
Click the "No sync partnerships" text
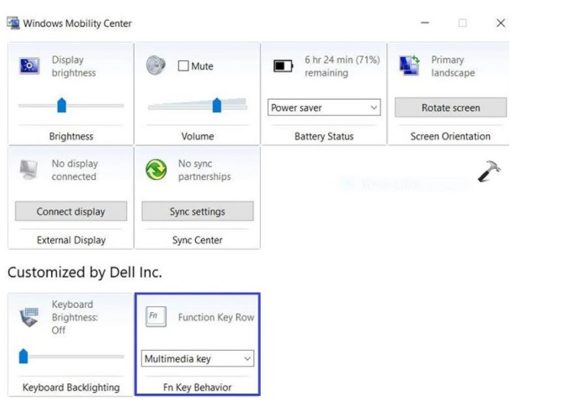coord(205,170)
